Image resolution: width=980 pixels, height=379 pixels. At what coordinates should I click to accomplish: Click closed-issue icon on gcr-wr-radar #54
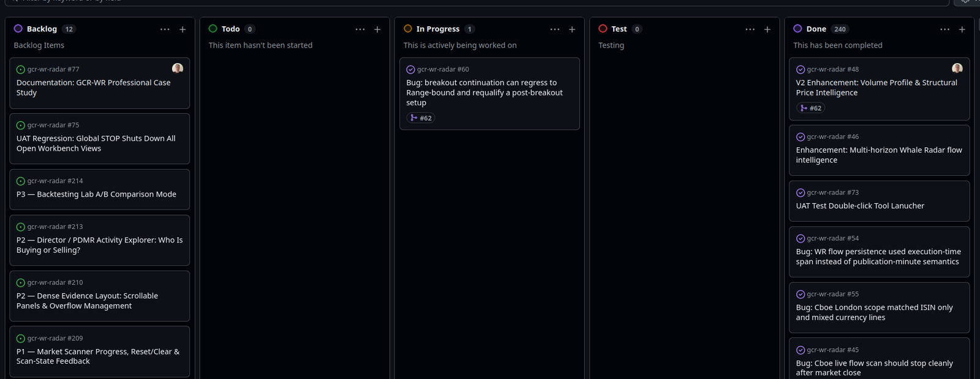(801, 239)
